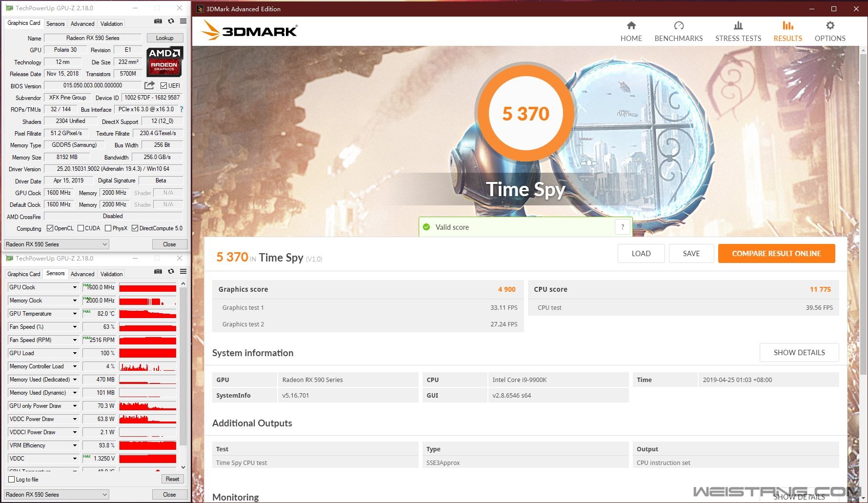Click GPU-Z title bar icon of top window
This screenshot has height=503, width=868.
9,8
